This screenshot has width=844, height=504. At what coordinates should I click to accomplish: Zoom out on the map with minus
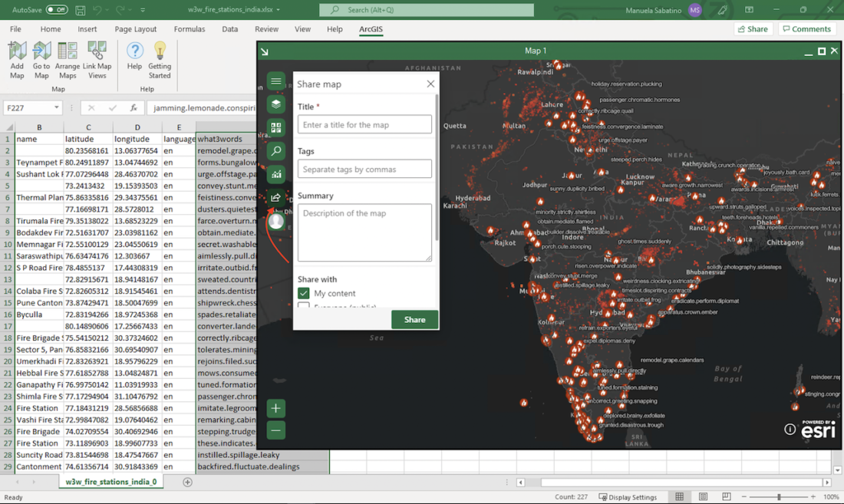(x=275, y=430)
